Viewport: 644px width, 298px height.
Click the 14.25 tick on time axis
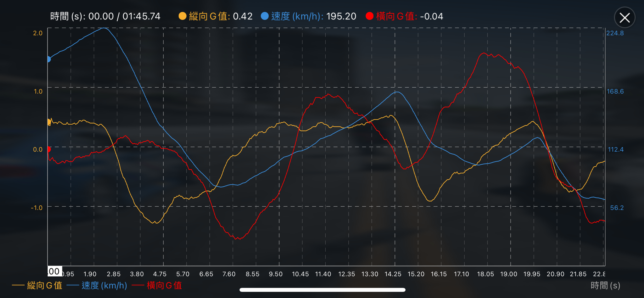pos(393,274)
